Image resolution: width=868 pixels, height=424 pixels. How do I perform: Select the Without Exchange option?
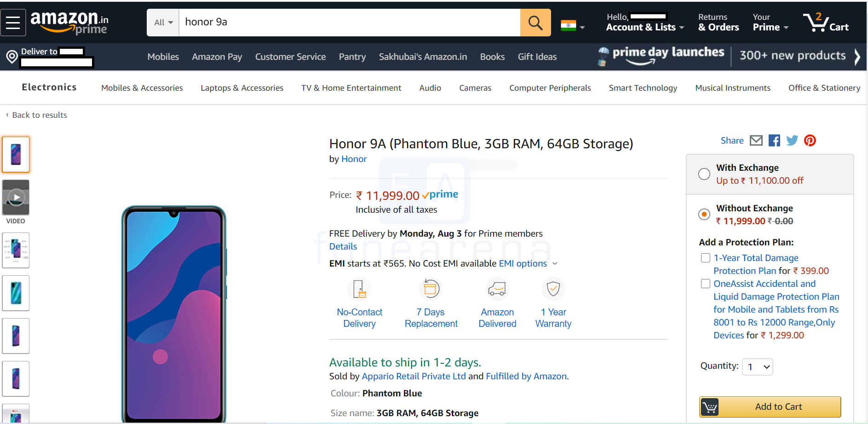pos(704,215)
